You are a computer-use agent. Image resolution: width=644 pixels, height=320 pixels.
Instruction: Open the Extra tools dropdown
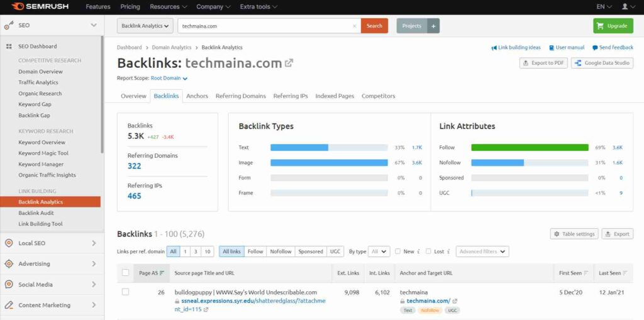[258, 7]
